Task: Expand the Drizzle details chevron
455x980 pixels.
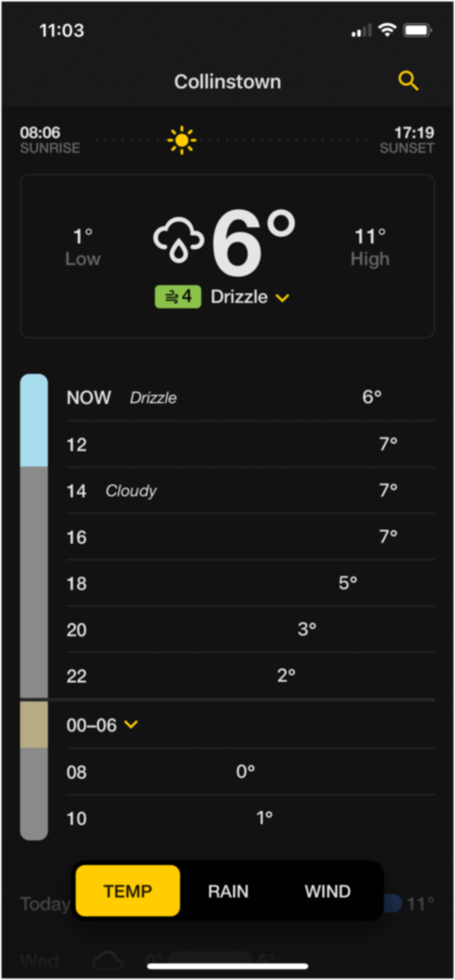Action: point(282,298)
